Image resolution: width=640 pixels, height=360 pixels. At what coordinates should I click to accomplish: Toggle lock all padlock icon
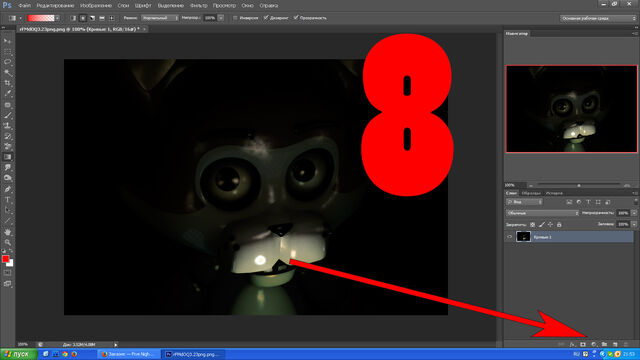tap(559, 224)
